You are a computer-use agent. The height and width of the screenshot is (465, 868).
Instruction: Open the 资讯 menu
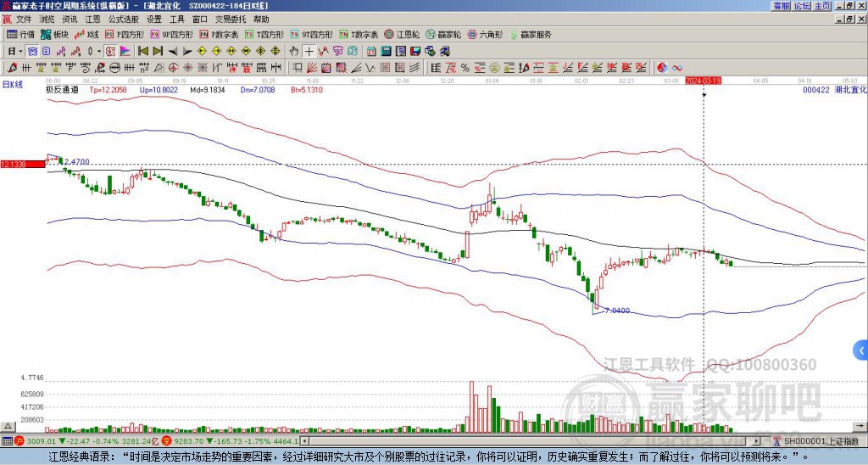point(70,20)
